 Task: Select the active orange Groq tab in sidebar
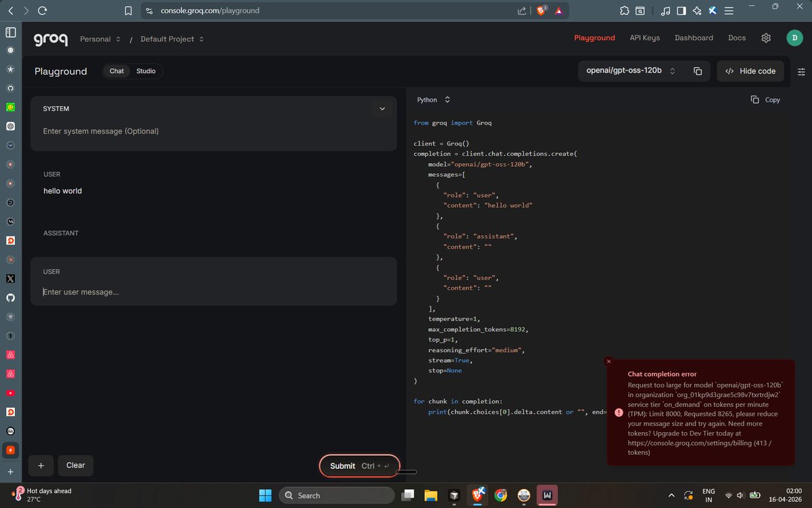pos(10,450)
